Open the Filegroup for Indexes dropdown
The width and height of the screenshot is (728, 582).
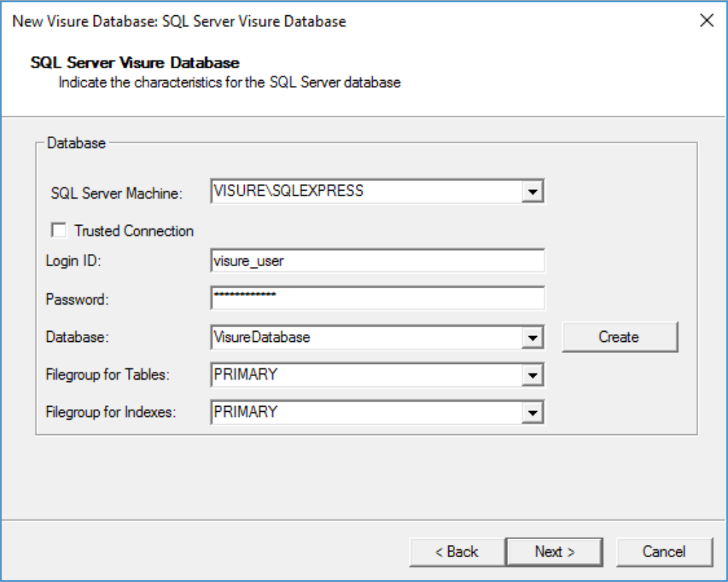tap(532, 412)
